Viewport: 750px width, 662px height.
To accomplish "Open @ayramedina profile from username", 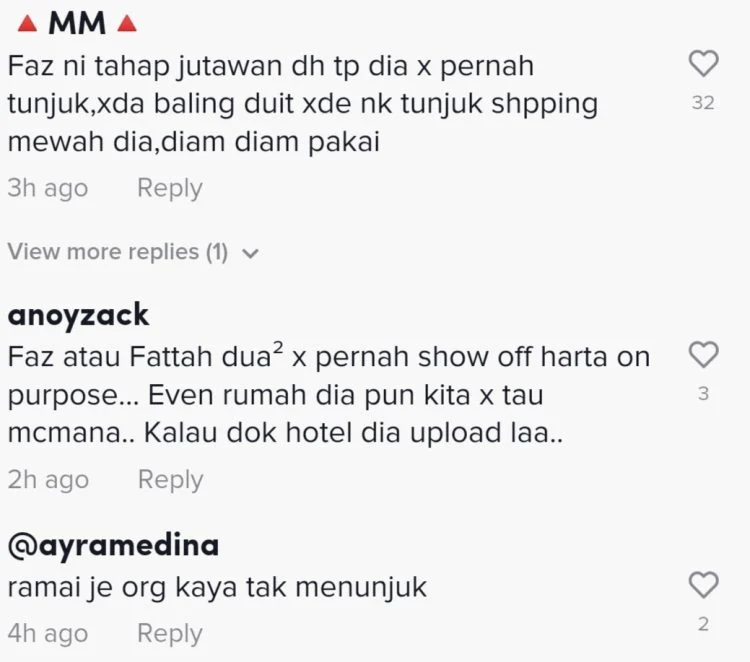I will [x=113, y=546].
